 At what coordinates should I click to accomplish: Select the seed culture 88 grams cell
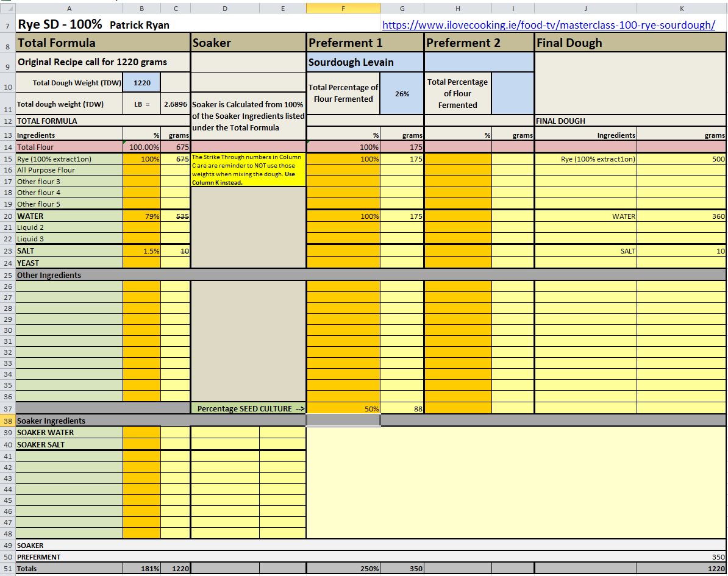pyautogui.click(x=402, y=409)
